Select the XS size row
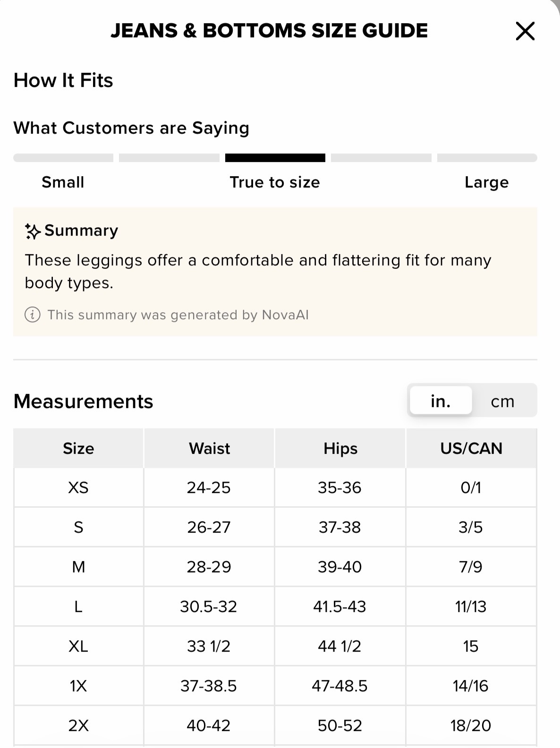This screenshot has height=748, width=560. tap(275, 487)
